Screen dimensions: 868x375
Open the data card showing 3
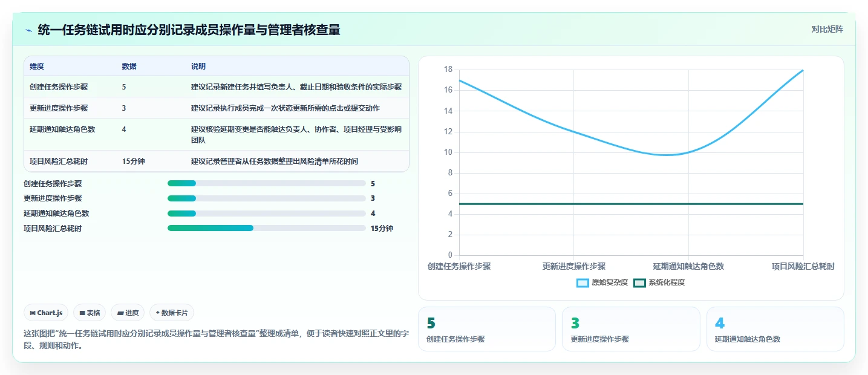631,329
